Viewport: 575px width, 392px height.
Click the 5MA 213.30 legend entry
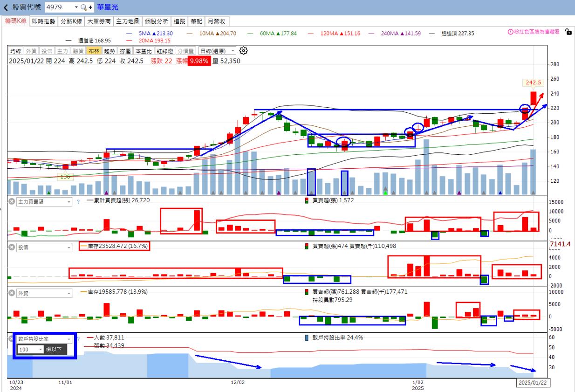tap(150, 34)
